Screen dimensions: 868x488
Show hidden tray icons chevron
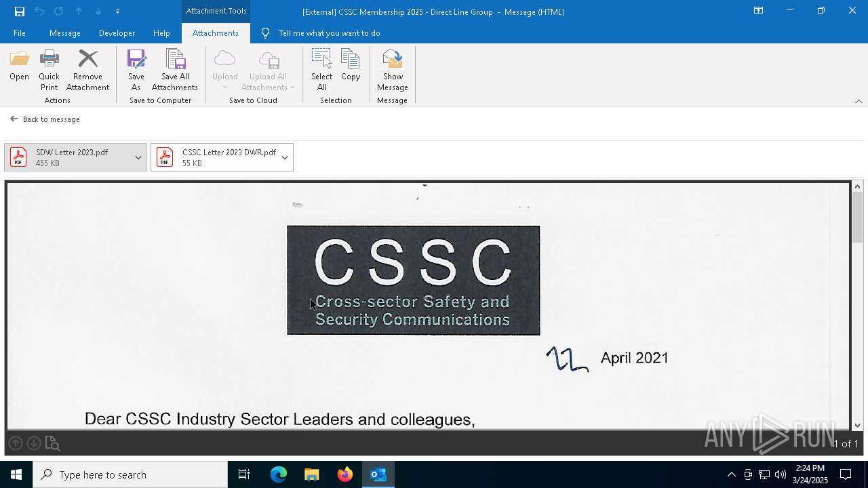coord(731,474)
